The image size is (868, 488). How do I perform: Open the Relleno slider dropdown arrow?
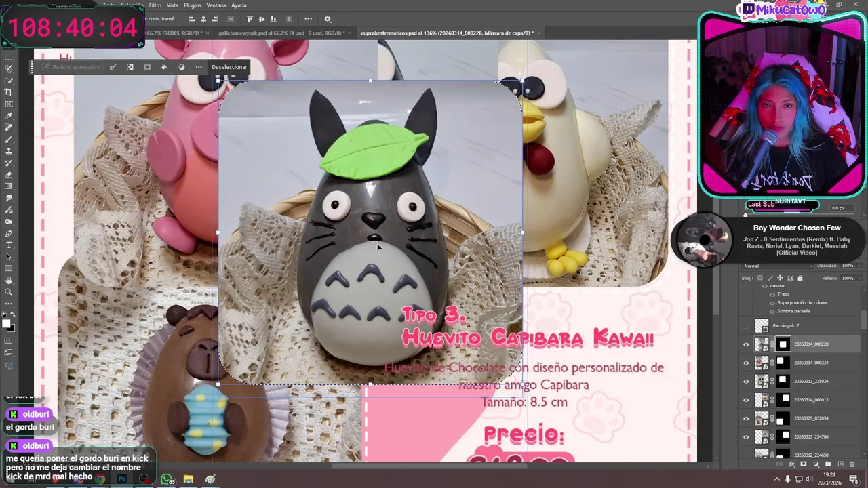pyautogui.click(x=859, y=278)
